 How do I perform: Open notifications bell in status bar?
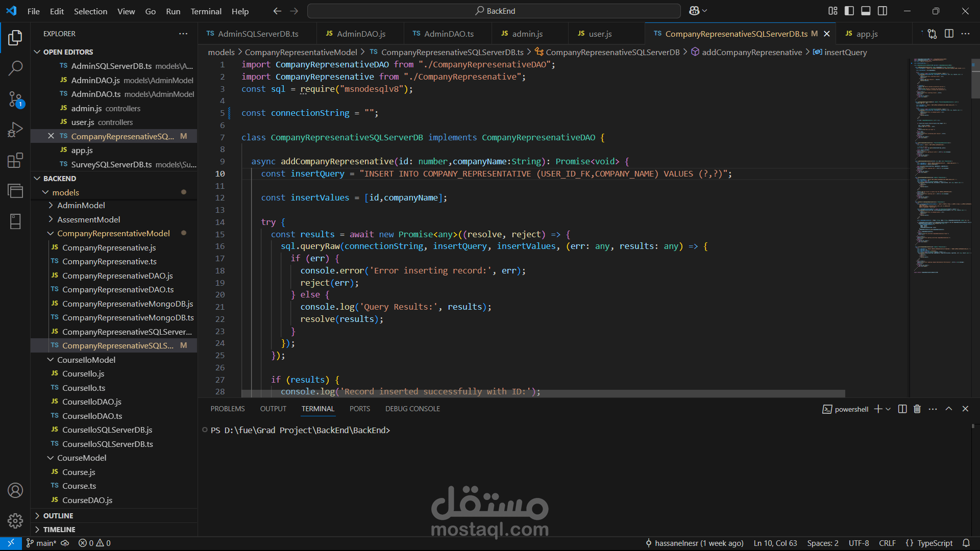(966, 543)
